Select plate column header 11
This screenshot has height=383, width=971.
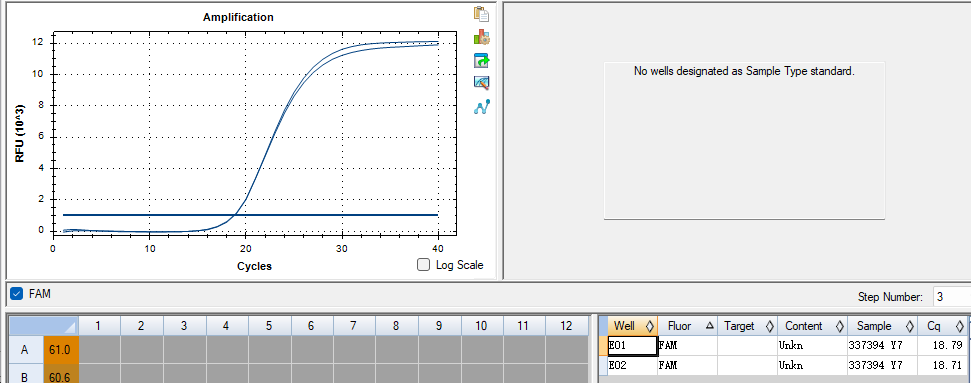(524, 325)
